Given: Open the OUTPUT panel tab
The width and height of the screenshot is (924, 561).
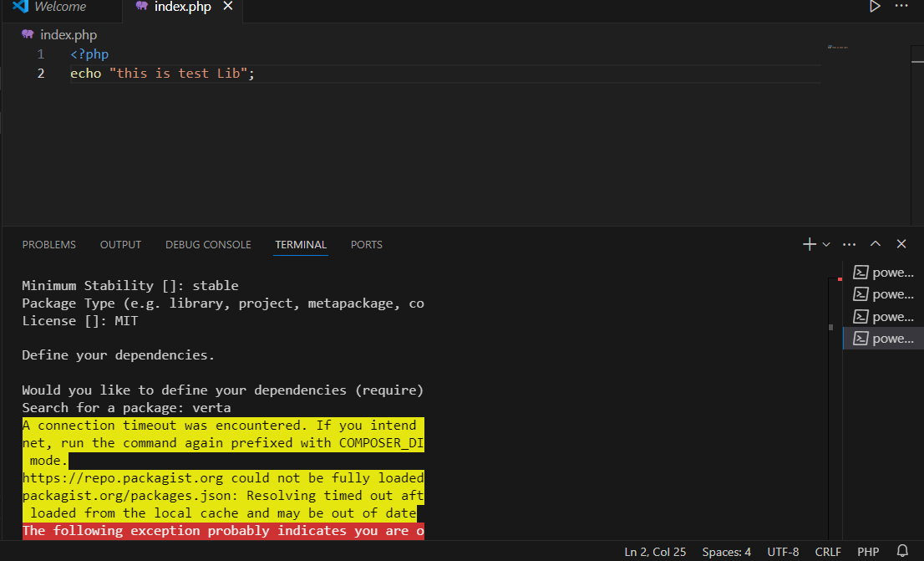Looking at the screenshot, I should pyautogui.click(x=121, y=245).
